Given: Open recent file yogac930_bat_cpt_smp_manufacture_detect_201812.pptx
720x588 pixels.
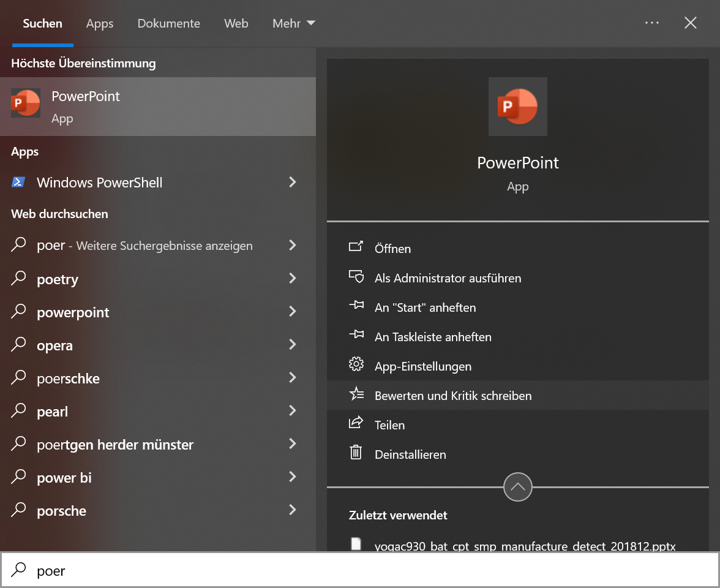Looking at the screenshot, I should coord(517,545).
